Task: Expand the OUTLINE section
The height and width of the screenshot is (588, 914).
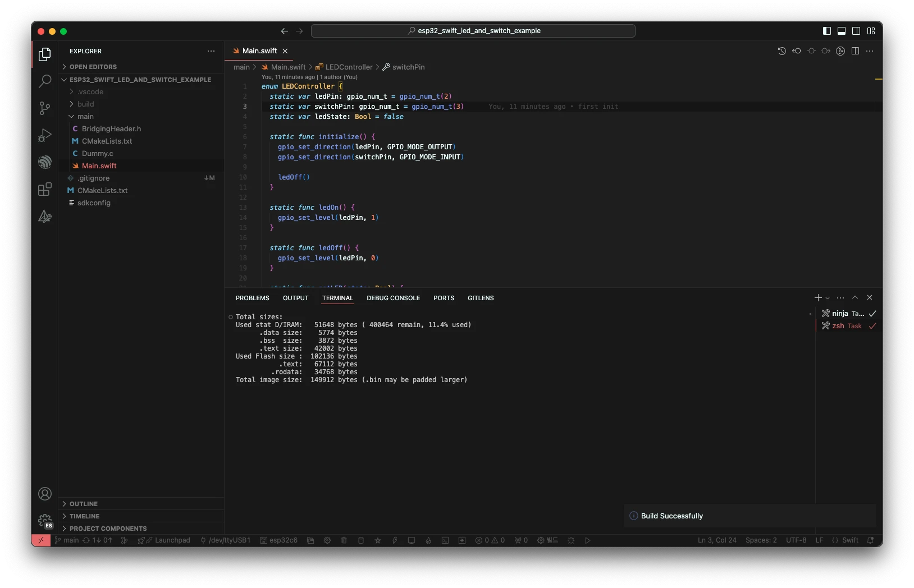Action: (84, 504)
